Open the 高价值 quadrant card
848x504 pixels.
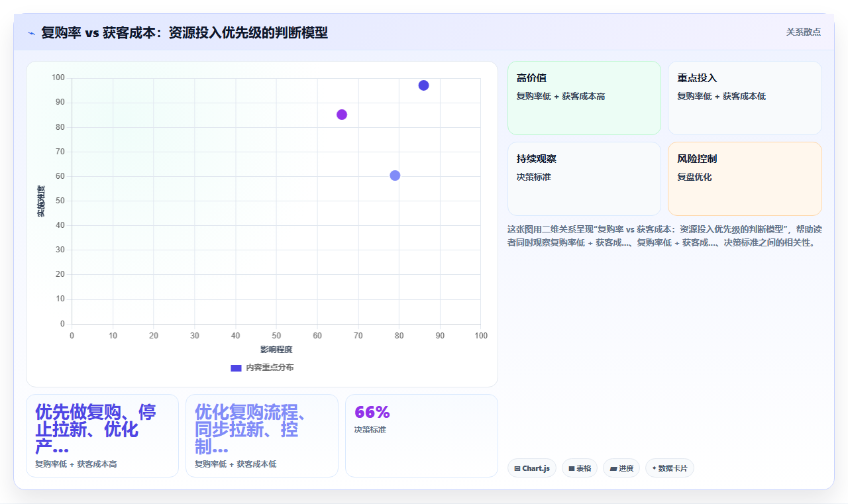click(584, 98)
